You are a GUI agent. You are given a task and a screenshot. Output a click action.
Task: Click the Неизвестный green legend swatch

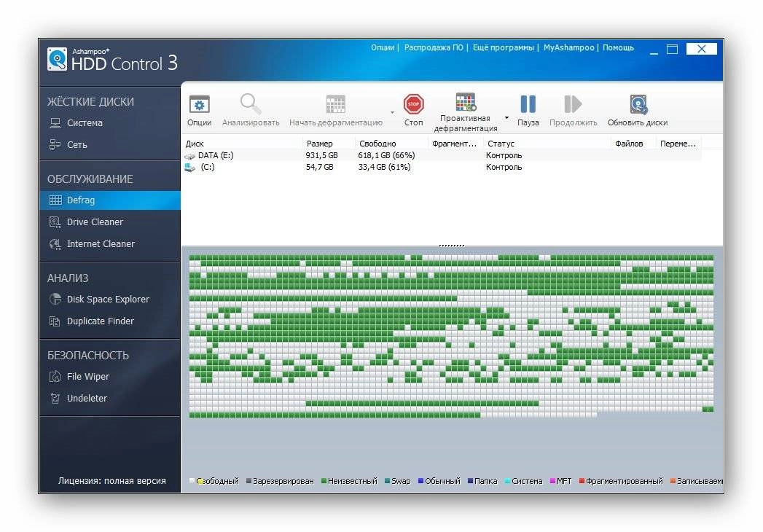pyautogui.click(x=324, y=481)
